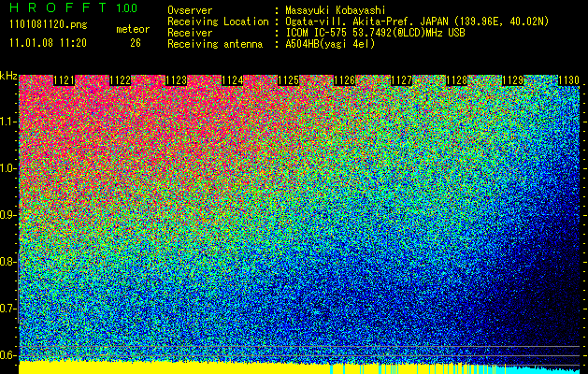Click time marker 1128
Screen dimensions: 588x374
pyautogui.click(x=457, y=80)
